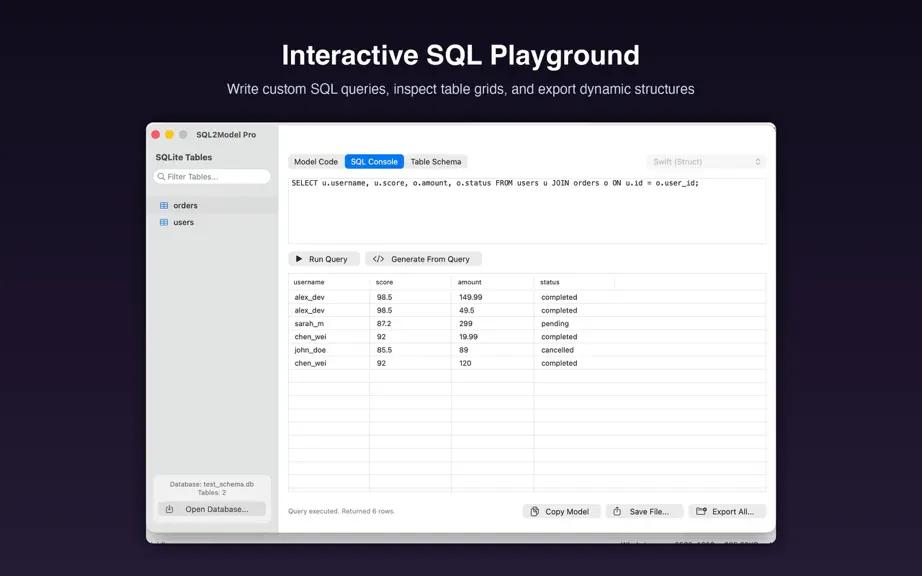Click the play icon on Run Query

pyautogui.click(x=299, y=259)
